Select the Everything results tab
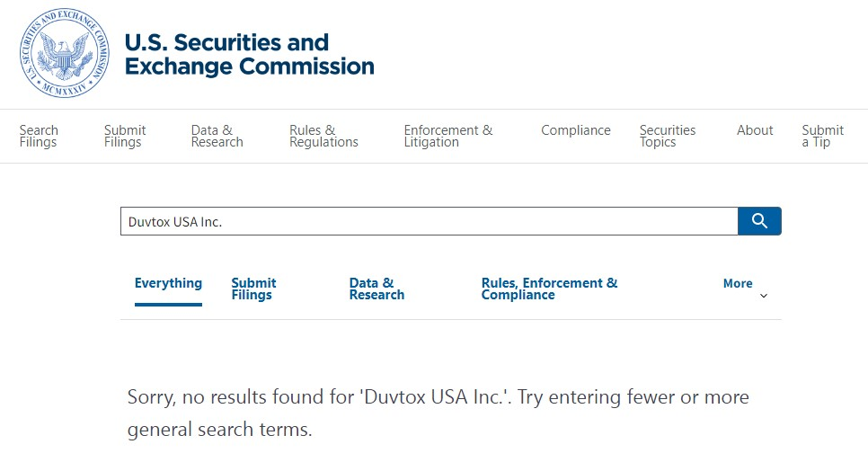This screenshot has width=868, height=462. pos(168,283)
